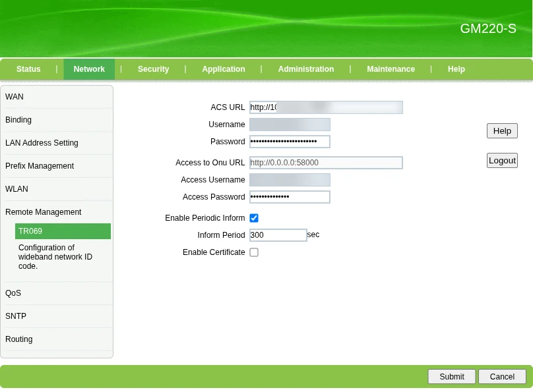Screen dimensions: 533x392
Task: Click the Logout button
Action: click(x=502, y=161)
